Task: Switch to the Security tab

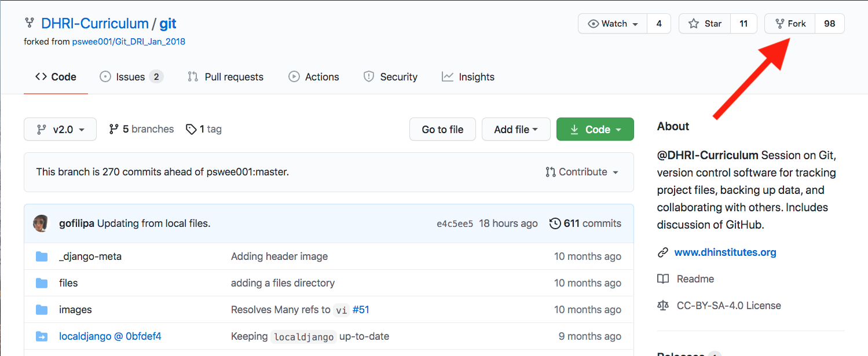Action: tap(390, 77)
